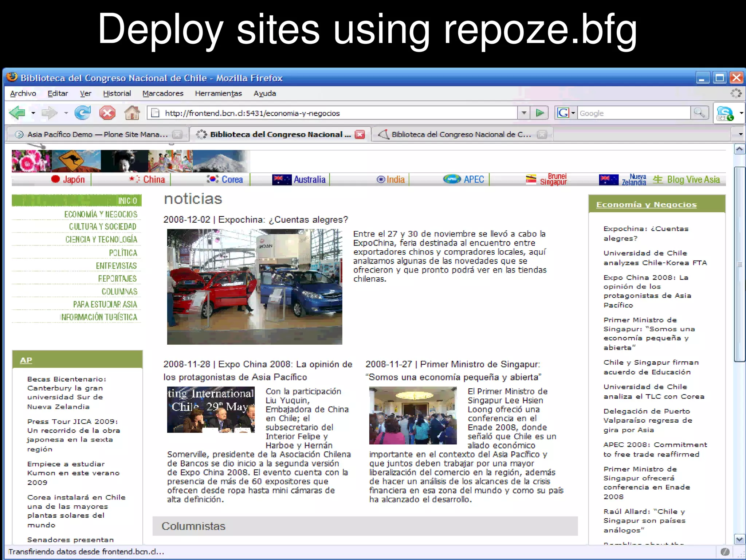The width and height of the screenshot is (746, 560).
Task: Select Australia in country navigation
Action: (299, 179)
